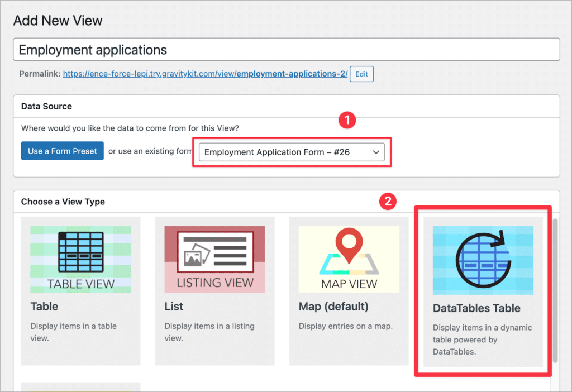
Task: Choose the 'List' view type title
Action: 174,307
